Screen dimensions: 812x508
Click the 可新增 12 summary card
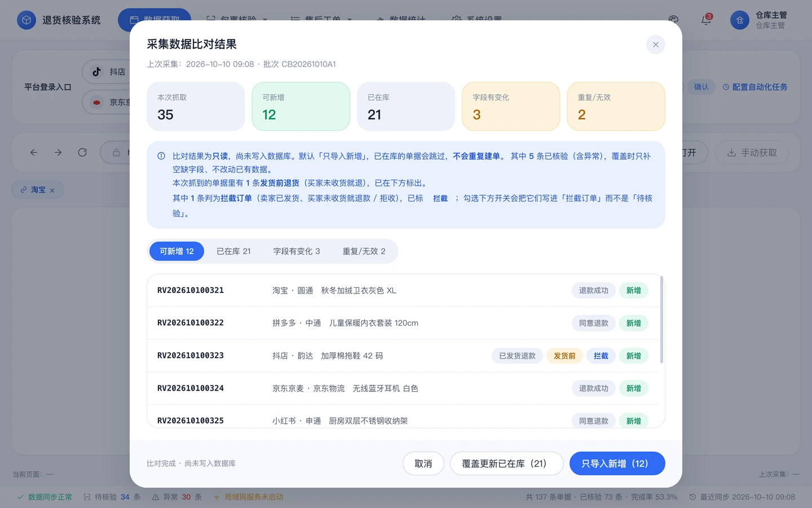[x=301, y=106]
